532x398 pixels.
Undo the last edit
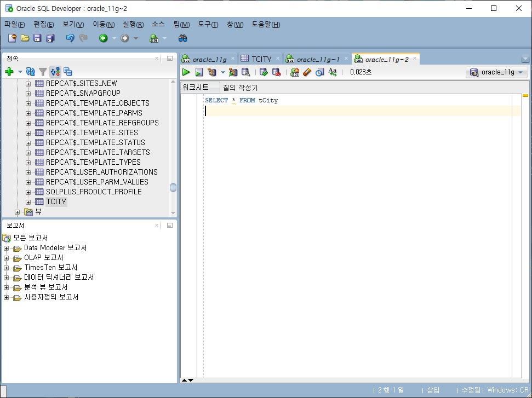(70, 38)
